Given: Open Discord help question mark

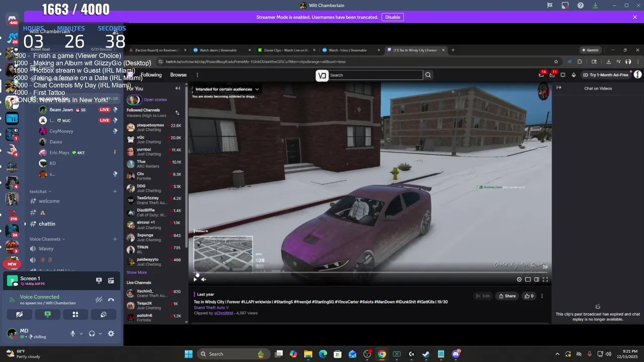Looking at the screenshot, I should pyautogui.click(x=581, y=6).
